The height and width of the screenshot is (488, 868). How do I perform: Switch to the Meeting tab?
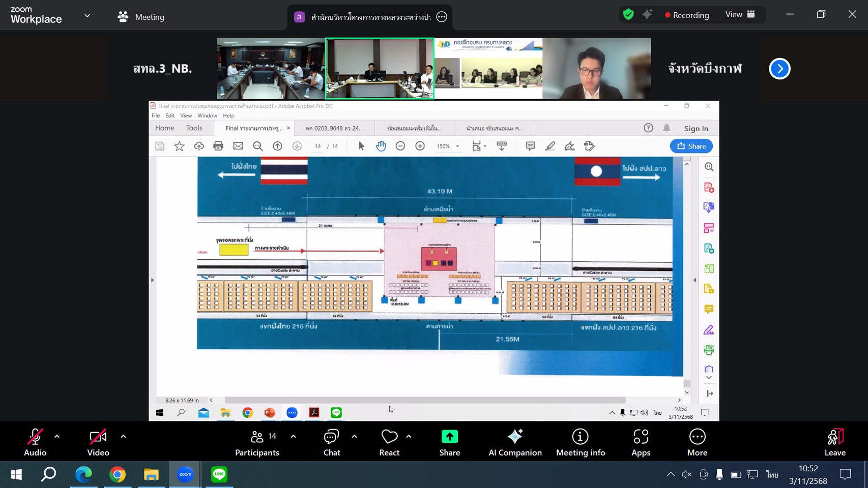[x=141, y=17]
